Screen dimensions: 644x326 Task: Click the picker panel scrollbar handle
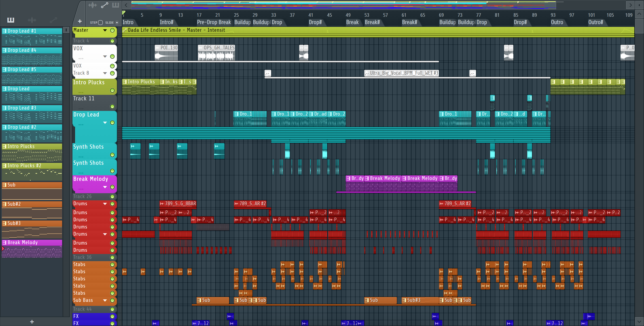(66, 30)
